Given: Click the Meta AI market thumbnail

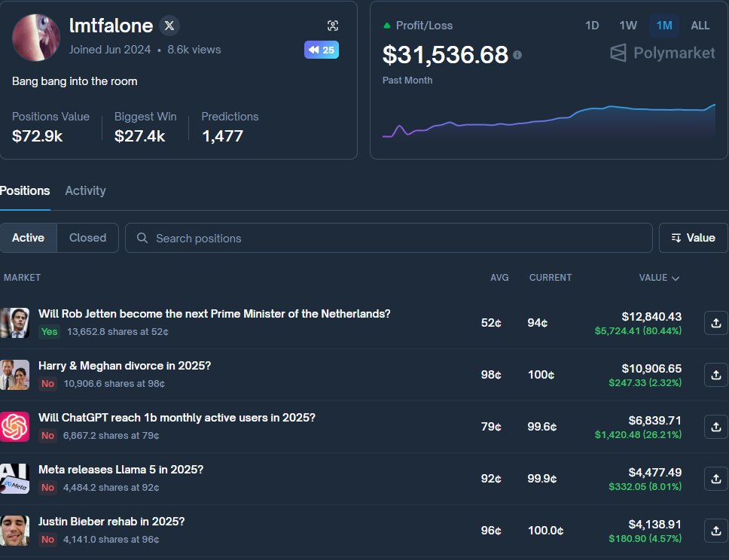Looking at the screenshot, I should coord(14,479).
